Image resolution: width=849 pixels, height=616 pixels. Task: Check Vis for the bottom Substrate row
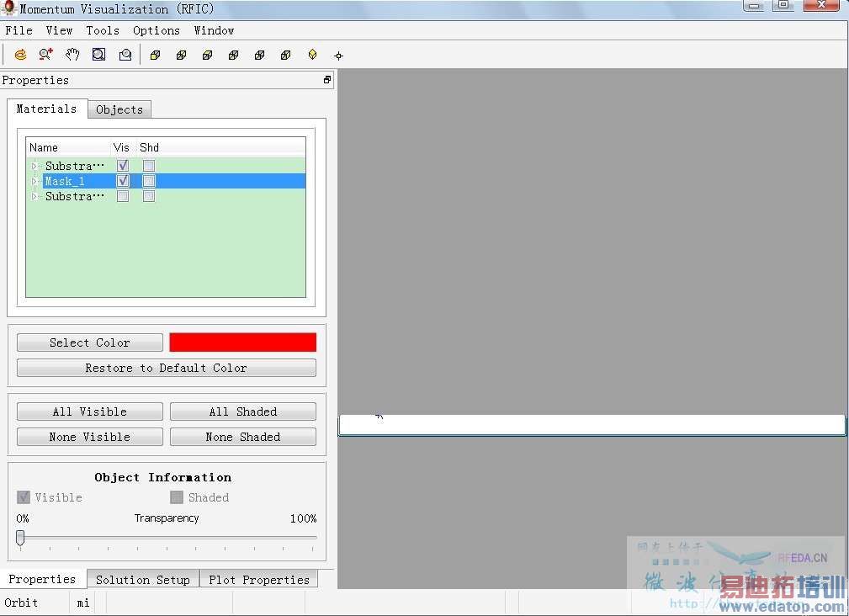click(123, 196)
